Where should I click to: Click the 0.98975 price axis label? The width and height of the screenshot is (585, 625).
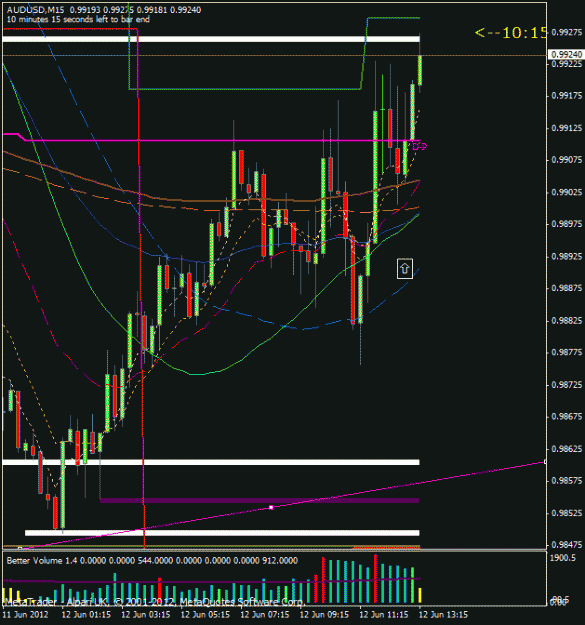point(567,224)
